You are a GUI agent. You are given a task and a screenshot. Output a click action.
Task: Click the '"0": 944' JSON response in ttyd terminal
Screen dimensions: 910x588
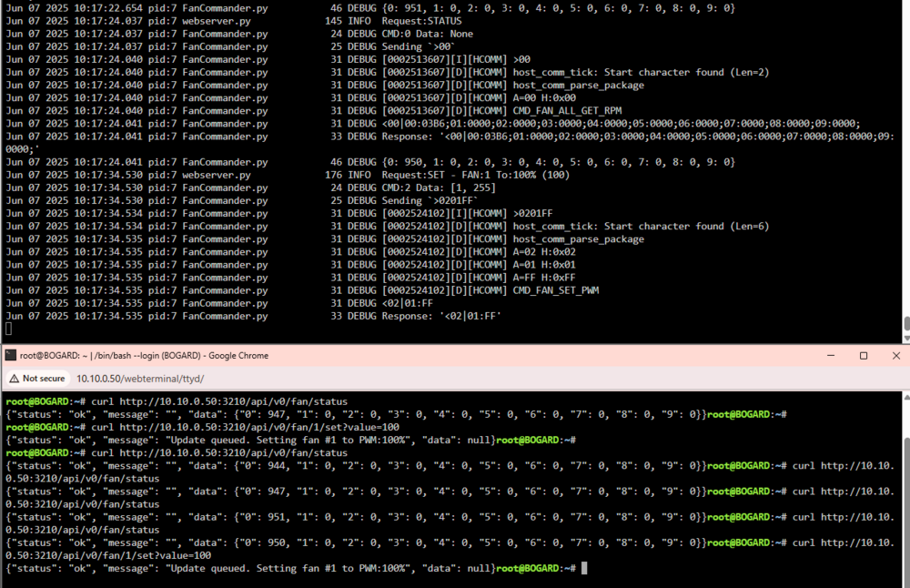pos(357,465)
